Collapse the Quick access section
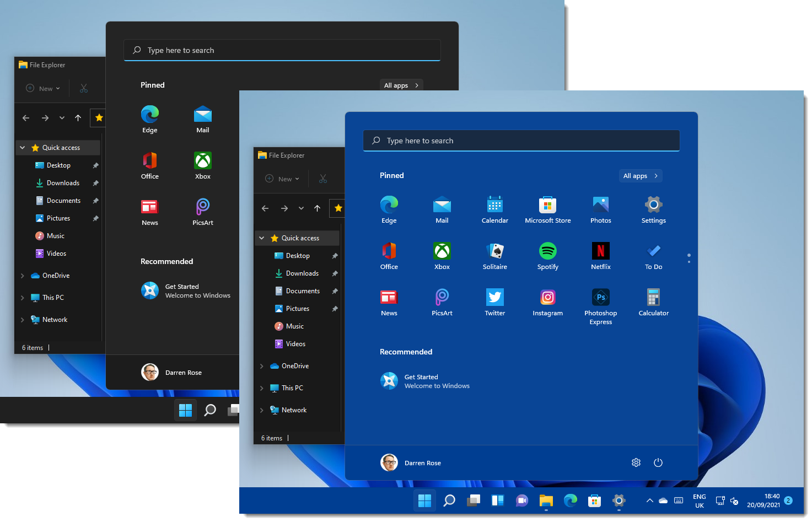This screenshot has width=812, height=522. pyautogui.click(x=261, y=238)
